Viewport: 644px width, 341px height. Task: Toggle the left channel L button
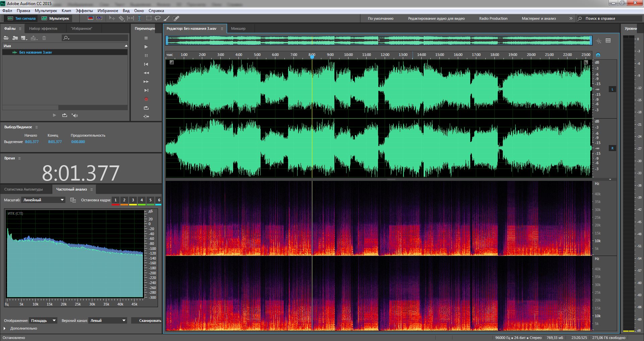click(x=612, y=89)
